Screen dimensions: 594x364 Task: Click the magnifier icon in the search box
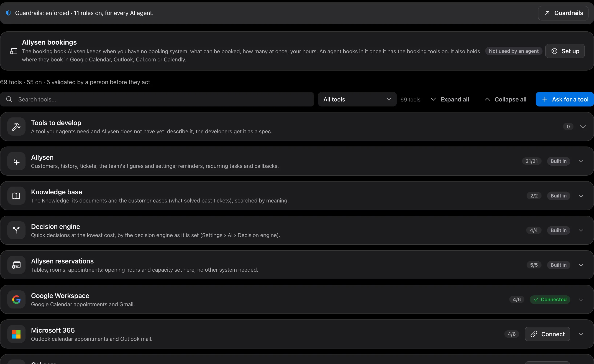click(x=9, y=99)
